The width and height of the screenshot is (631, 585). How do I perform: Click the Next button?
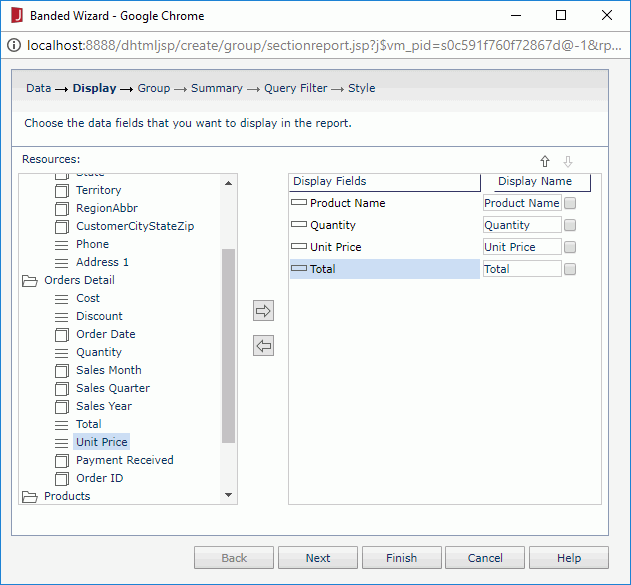click(x=318, y=558)
